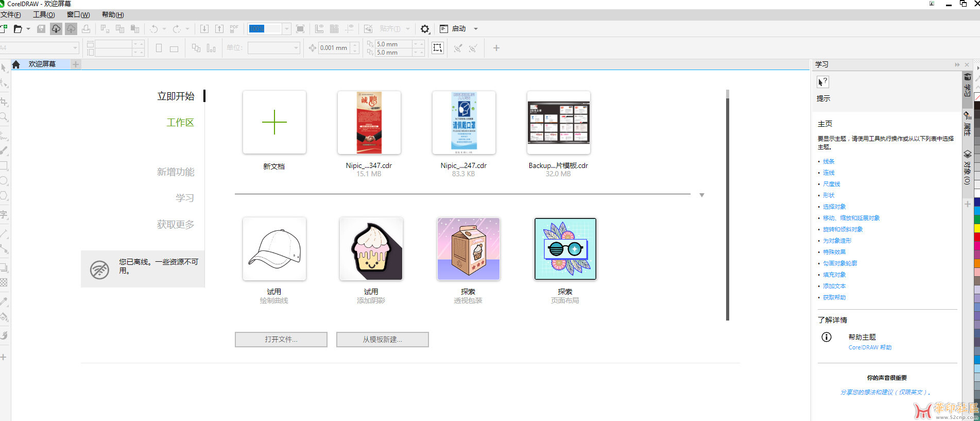980x421 pixels.
Task: Select 获取更多 in welcome sidebar
Action: tap(176, 225)
